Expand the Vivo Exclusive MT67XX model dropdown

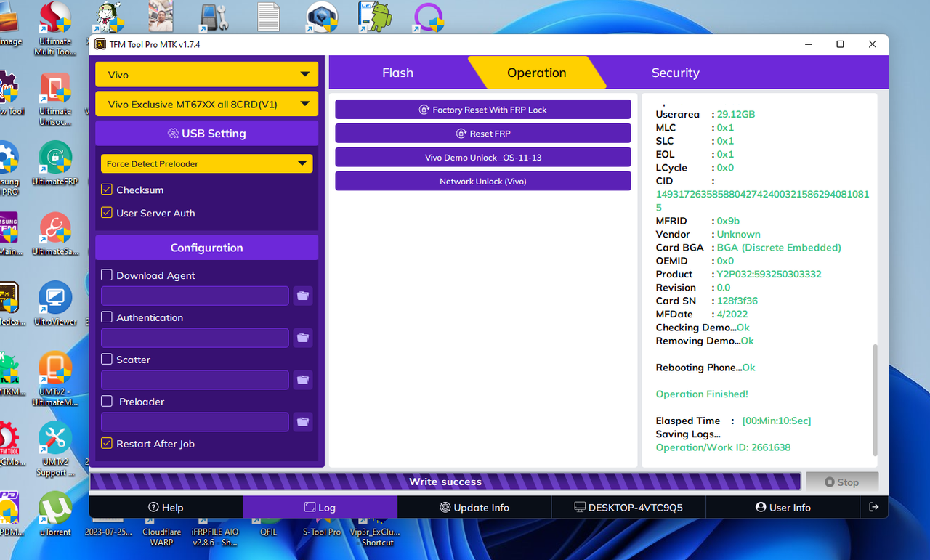[x=206, y=104]
